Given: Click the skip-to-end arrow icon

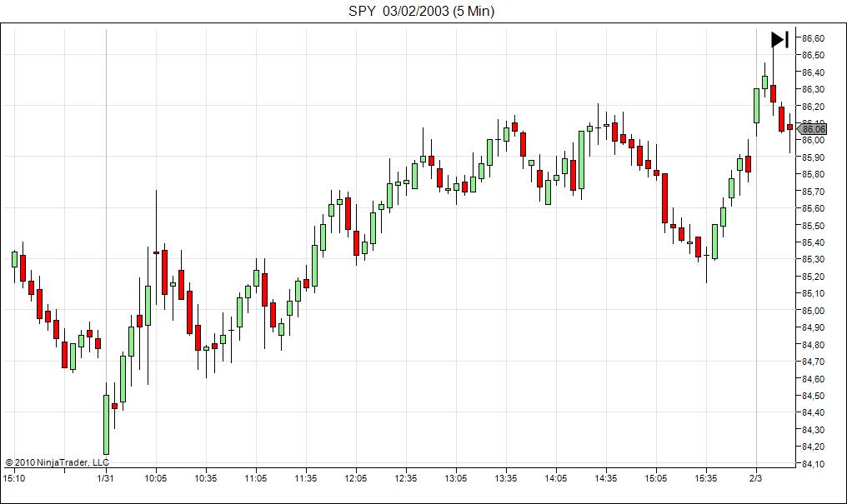Looking at the screenshot, I should tap(780, 39).
